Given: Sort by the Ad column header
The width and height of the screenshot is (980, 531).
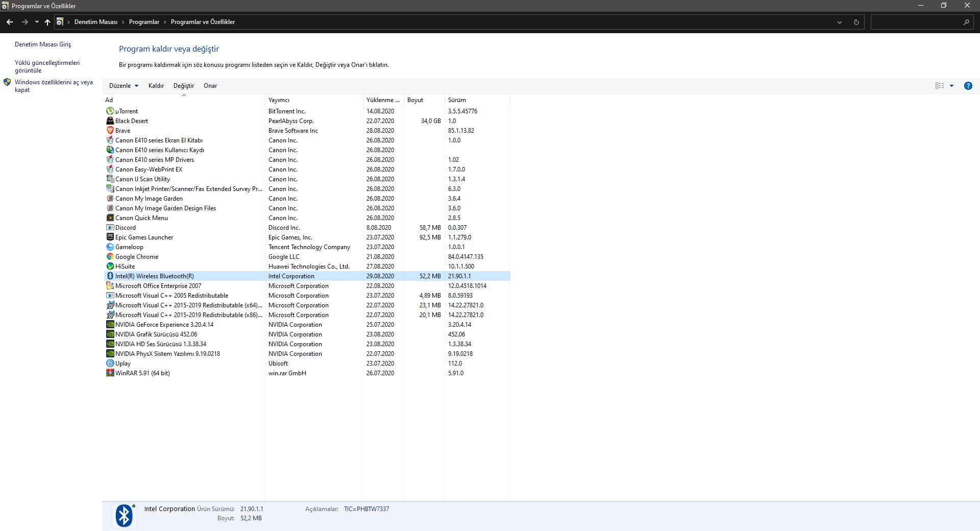Looking at the screenshot, I should (184, 100).
